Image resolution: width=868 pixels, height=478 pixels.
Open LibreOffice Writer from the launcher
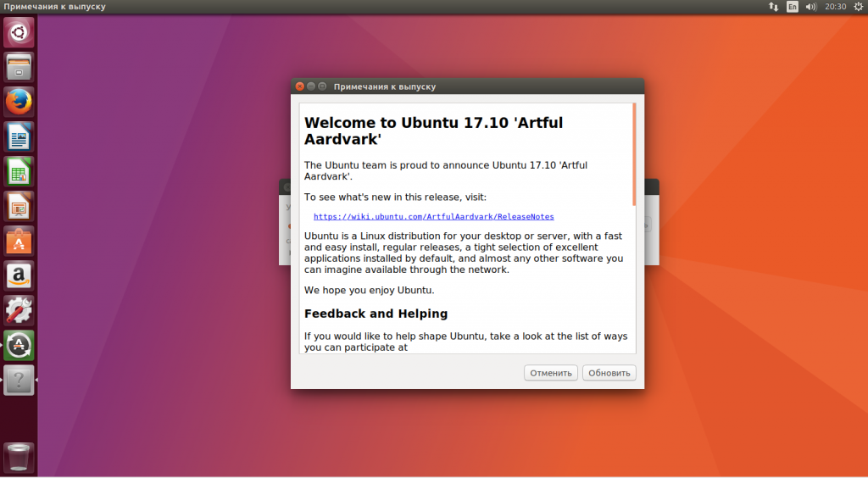pyautogui.click(x=19, y=136)
